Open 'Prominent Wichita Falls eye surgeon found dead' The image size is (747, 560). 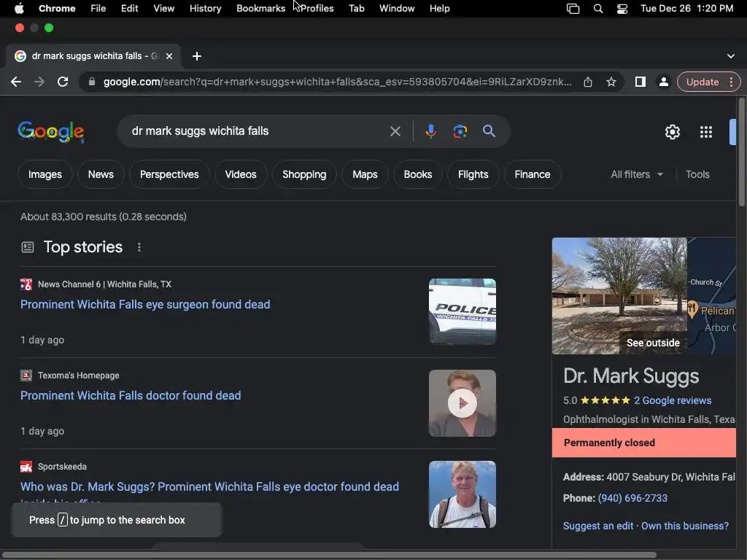(145, 304)
